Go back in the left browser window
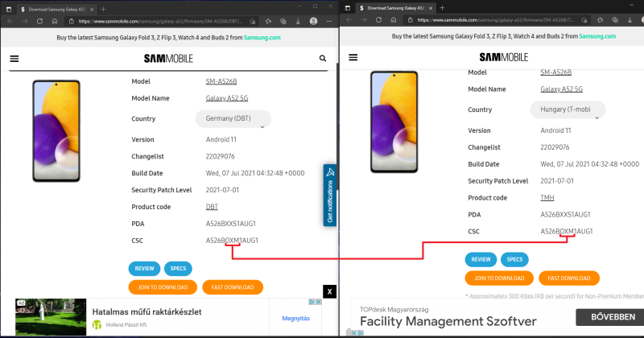644x338 pixels. tap(10, 22)
